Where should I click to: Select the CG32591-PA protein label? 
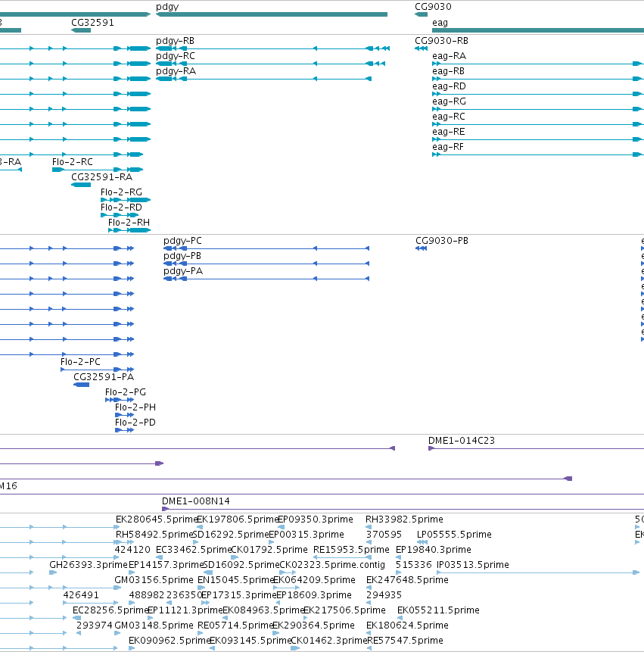104,377
